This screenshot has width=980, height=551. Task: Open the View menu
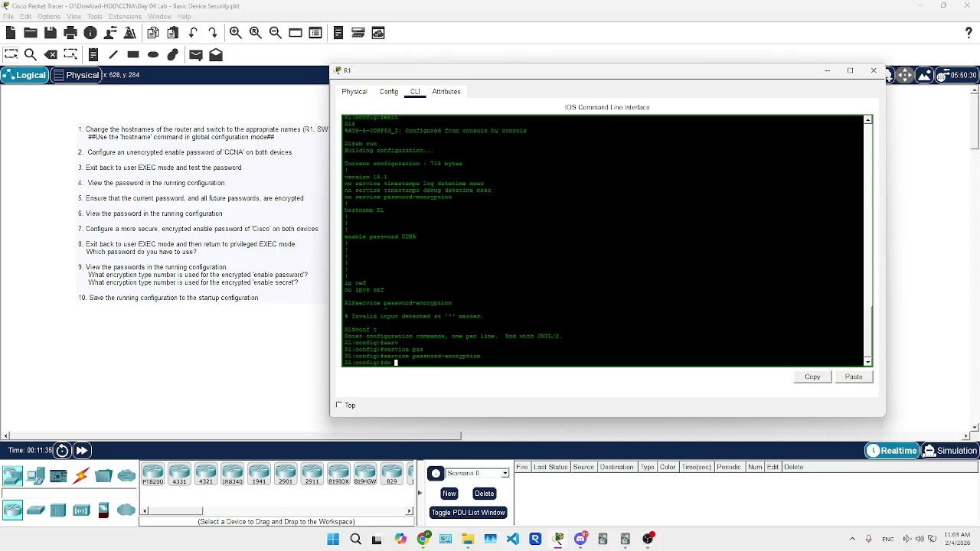pyautogui.click(x=73, y=16)
